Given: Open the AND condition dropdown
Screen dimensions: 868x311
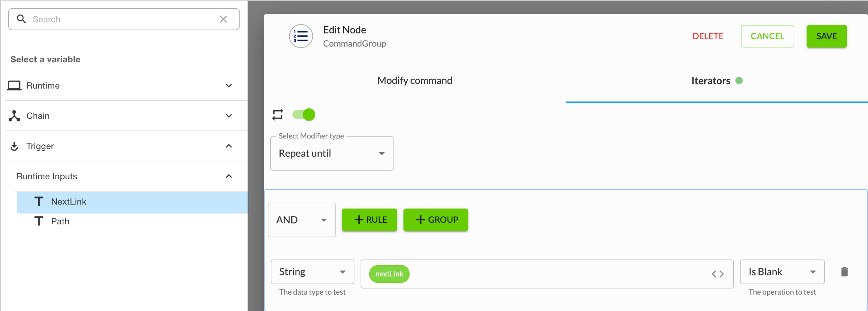Looking at the screenshot, I should tap(301, 220).
